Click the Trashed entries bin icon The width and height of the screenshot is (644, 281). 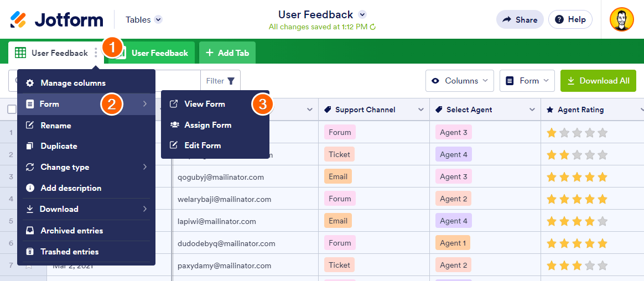click(30, 252)
